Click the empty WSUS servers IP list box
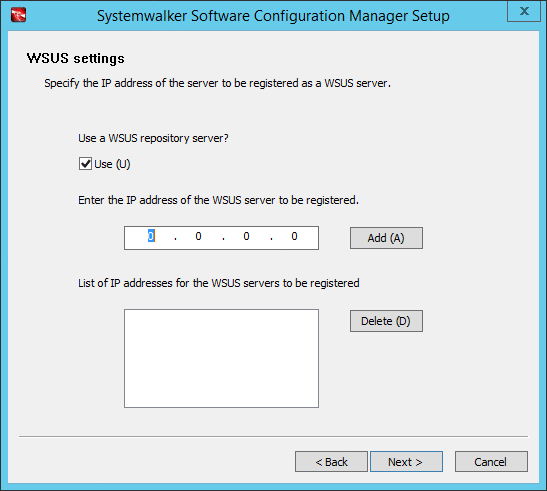This screenshot has width=547, height=491. [221, 358]
